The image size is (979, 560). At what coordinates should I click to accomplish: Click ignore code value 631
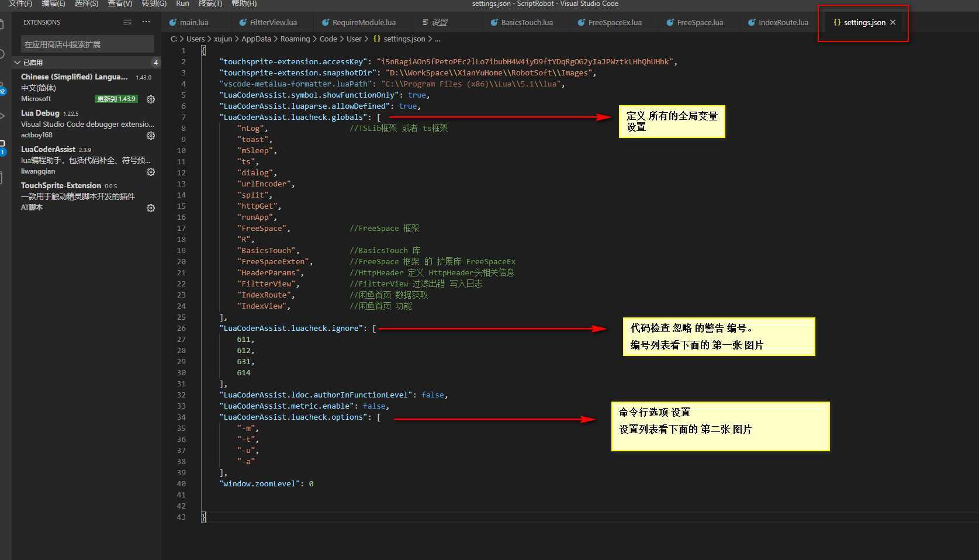tap(243, 361)
